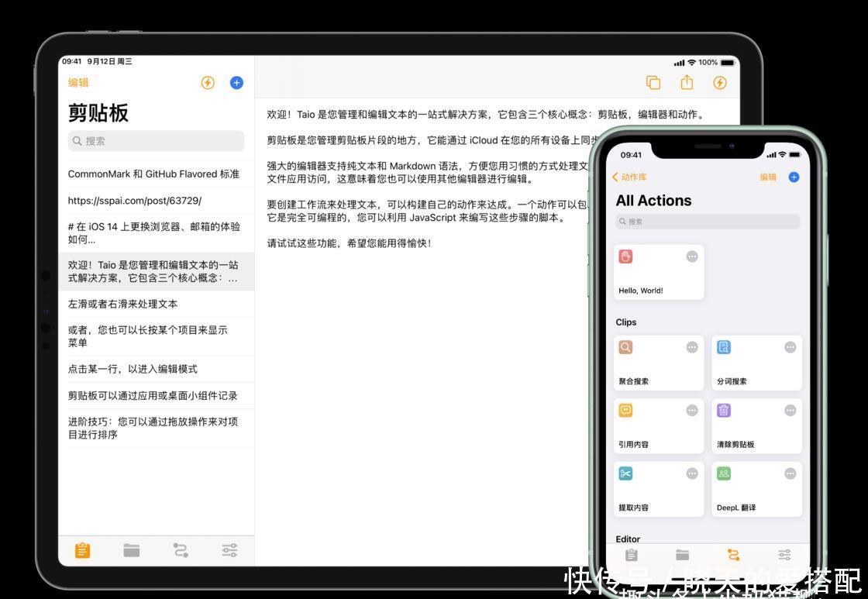
Task: Open the share sheet via share icon
Action: point(687,82)
